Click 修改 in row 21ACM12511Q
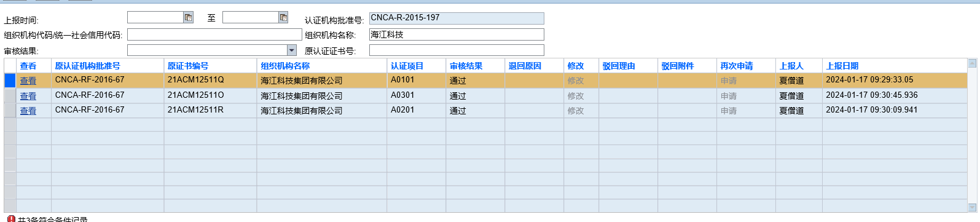The height and width of the screenshot is (222, 980). 576,81
